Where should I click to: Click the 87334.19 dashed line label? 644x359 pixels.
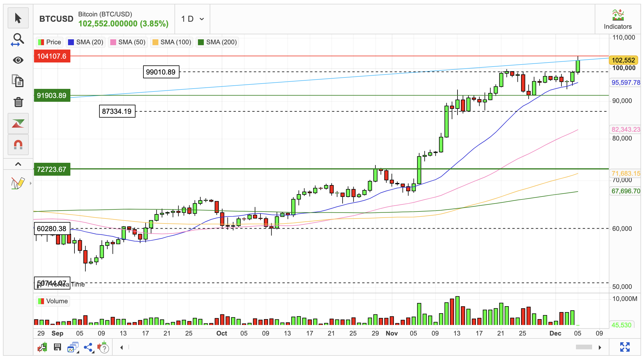click(x=117, y=111)
